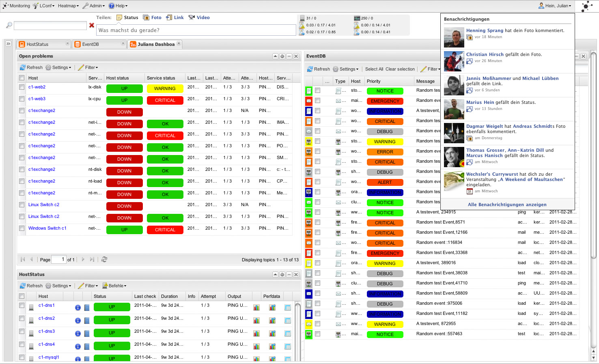
Task: Click the red X clear search icon
Action: click(92, 26)
